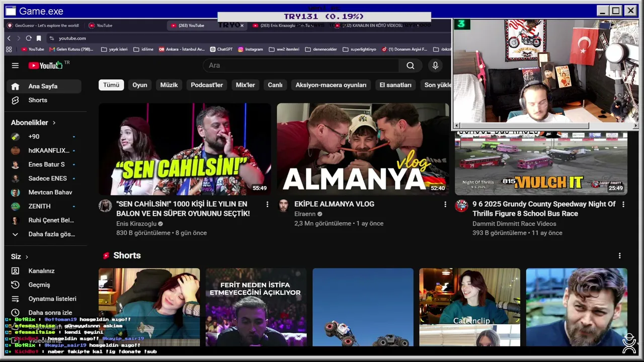644x362 pixels.
Task: Open the Gelen Kutusu Gmail bookmark
Action: (x=71, y=49)
